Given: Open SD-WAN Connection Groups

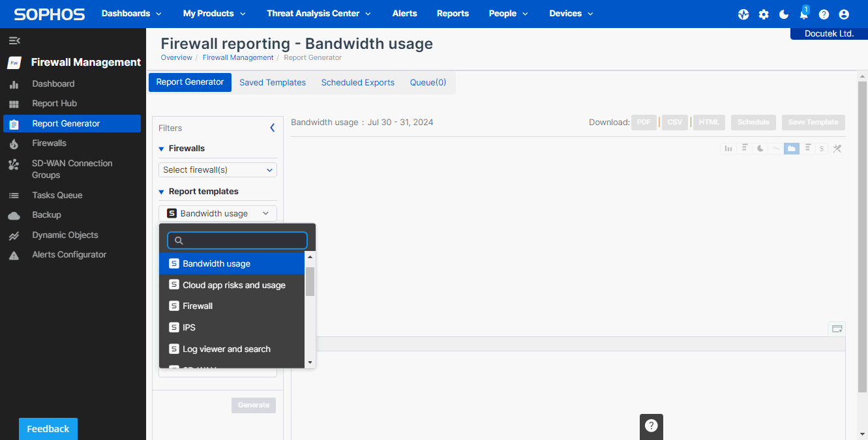Looking at the screenshot, I should 72,169.
